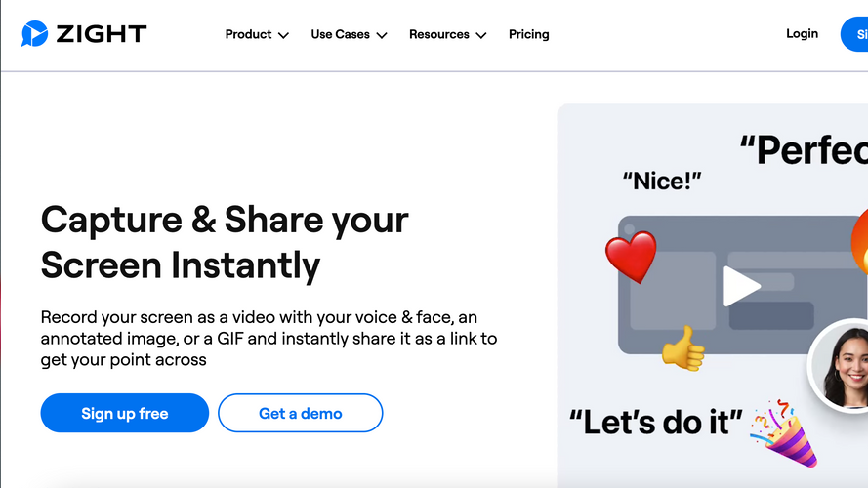Viewport: 868px width, 488px height.
Task: Click the woman's circular avatar photo
Action: (840, 366)
